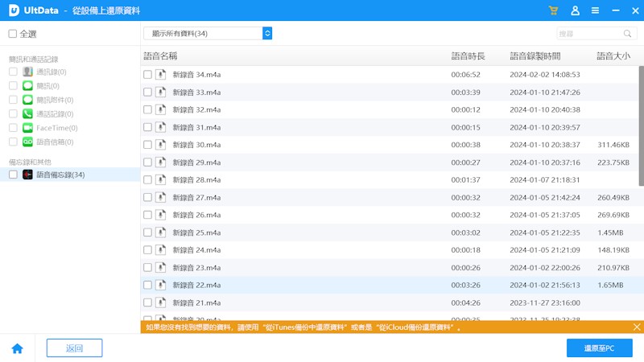Viewport: 644px width, 362px height.
Task: Click the home icon at bottom left
Action: tap(17, 348)
